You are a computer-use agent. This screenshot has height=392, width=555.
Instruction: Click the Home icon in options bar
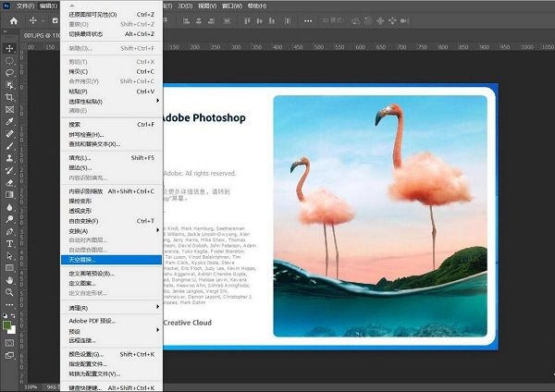point(13,20)
